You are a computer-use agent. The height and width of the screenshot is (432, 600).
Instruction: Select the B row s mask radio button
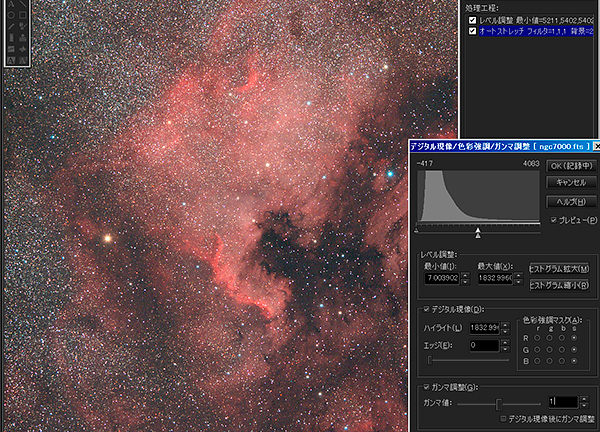point(574,361)
